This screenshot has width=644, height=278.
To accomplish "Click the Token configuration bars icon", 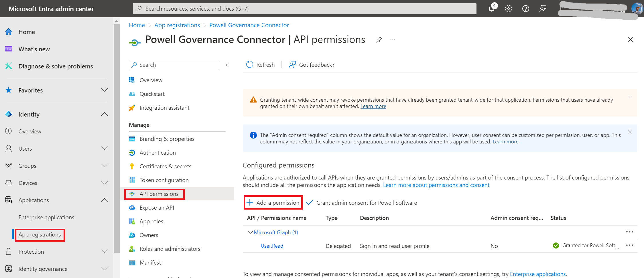I will [x=132, y=180].
